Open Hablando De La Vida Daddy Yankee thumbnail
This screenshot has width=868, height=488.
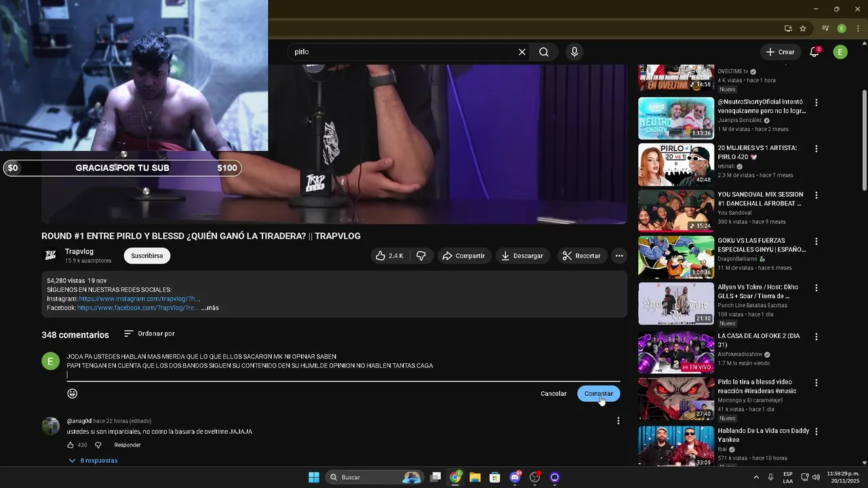676,446
